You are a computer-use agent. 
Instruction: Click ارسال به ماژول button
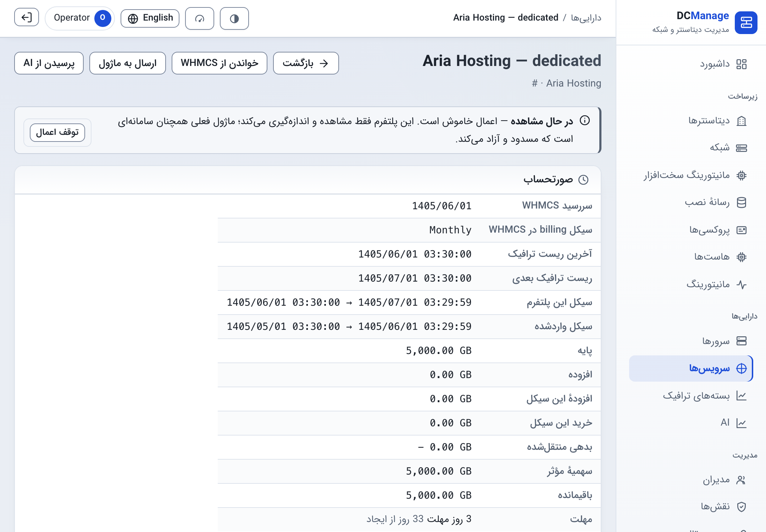(128, 63)
